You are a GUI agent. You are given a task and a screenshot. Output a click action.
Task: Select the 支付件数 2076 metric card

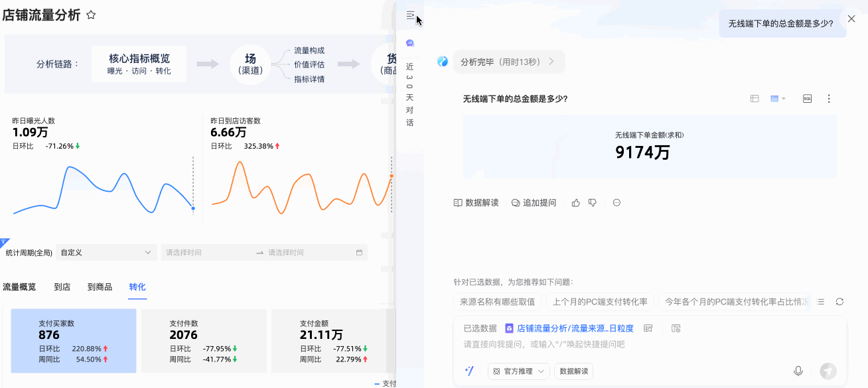coord(204,341)
